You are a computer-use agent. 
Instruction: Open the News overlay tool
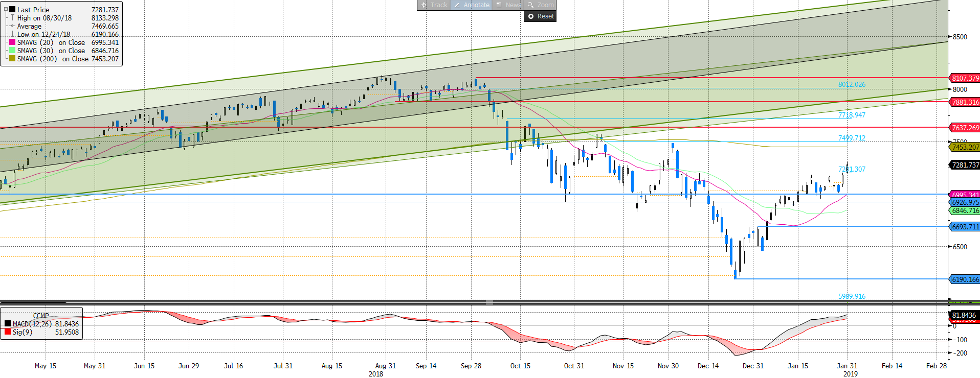pos(508,5)
